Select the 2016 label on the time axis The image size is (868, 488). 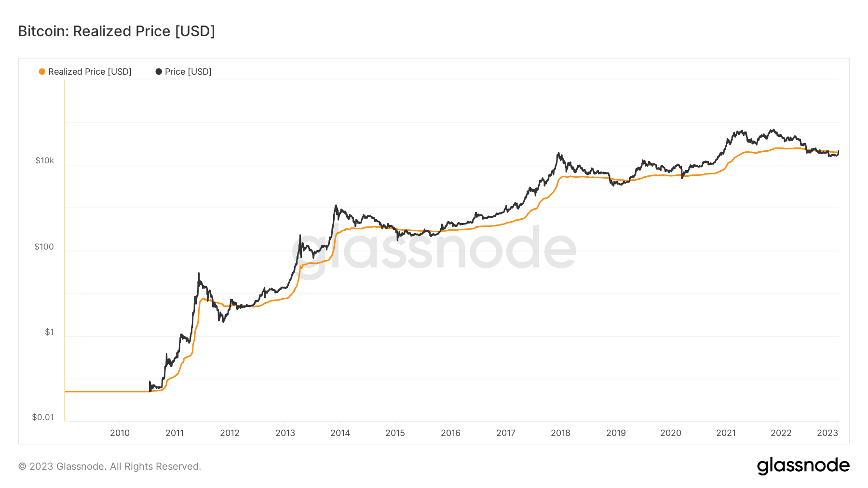[450, 433]
